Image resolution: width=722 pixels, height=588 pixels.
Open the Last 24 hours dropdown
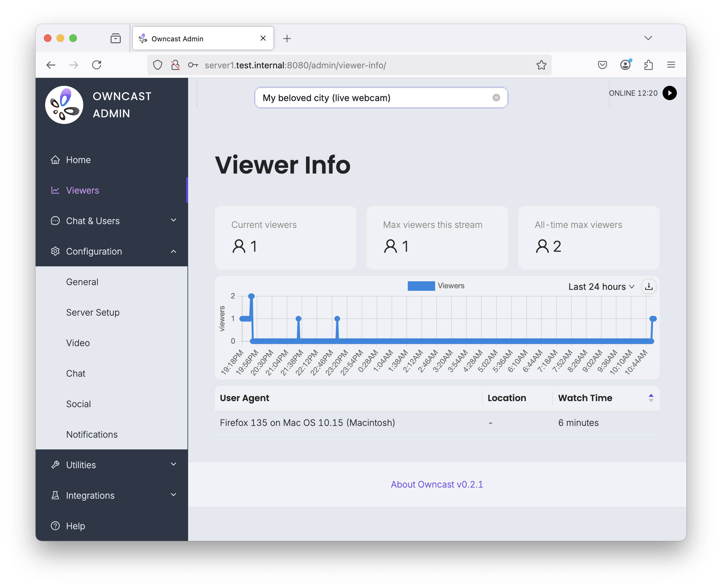(x=601, y=287)
